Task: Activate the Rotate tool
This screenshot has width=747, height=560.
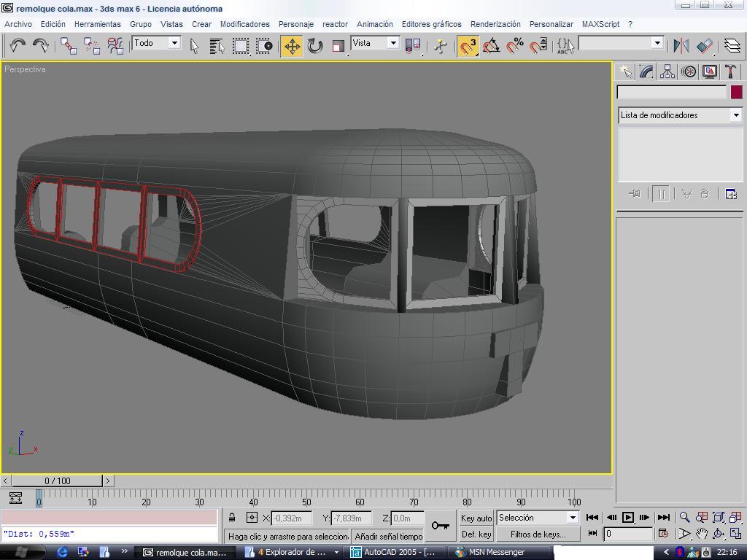Action: (315, 46)
